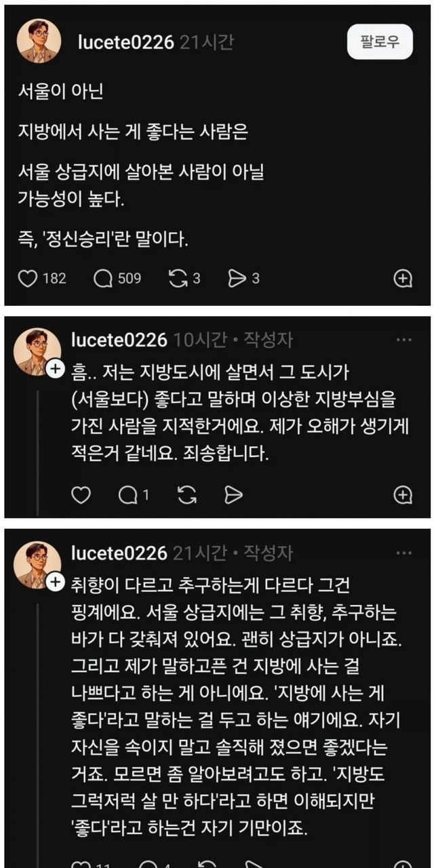Viewport: 434px width, 868px height.
Task: Follow lucete0226 with 팔로우 button
Action: tap(379, 42)
